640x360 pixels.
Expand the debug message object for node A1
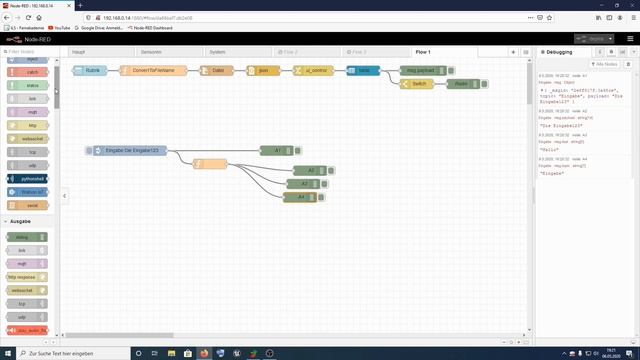pos(542,90)
